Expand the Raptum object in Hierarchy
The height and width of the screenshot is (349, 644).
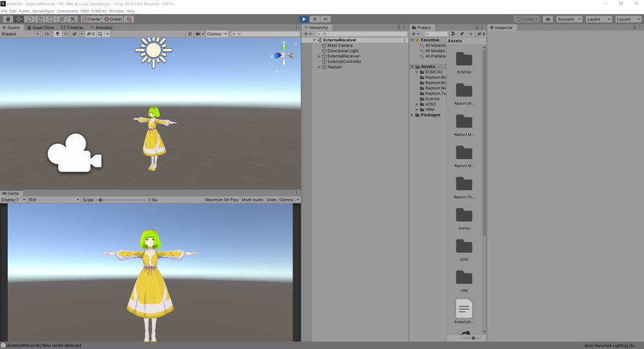click(319, 67)
